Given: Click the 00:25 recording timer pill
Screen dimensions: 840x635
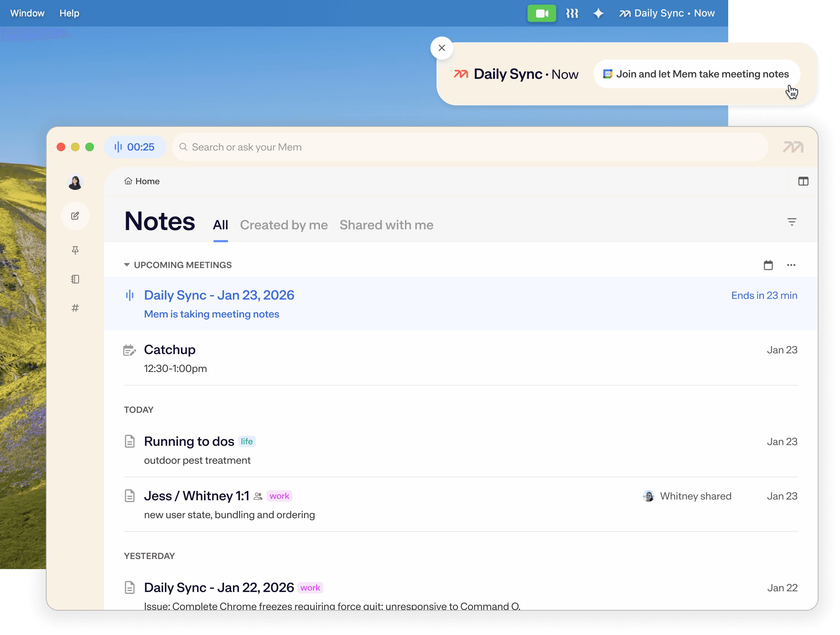Looking at the screenshot, I should tap(135, 147).
